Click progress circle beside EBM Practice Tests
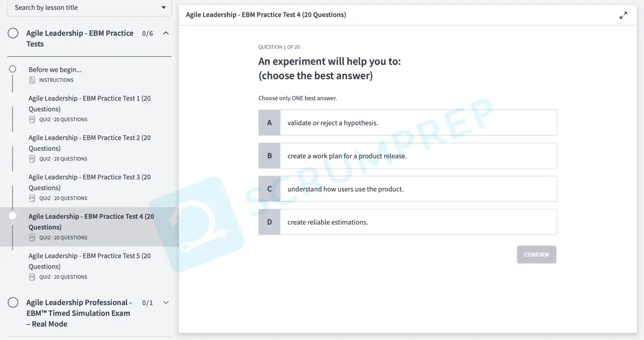This screenshot has width=644, height=340. 13,33
